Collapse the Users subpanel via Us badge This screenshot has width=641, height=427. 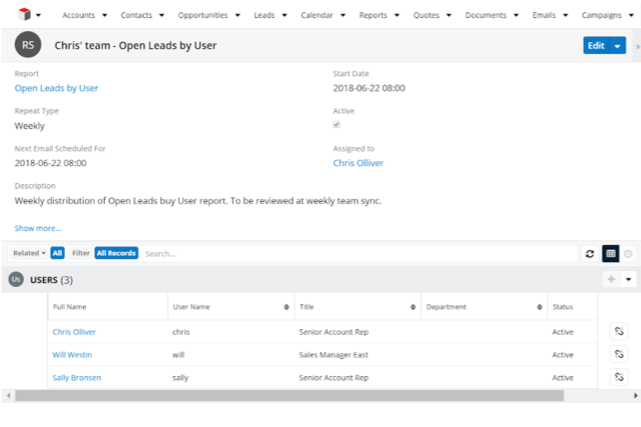(16, 280)
